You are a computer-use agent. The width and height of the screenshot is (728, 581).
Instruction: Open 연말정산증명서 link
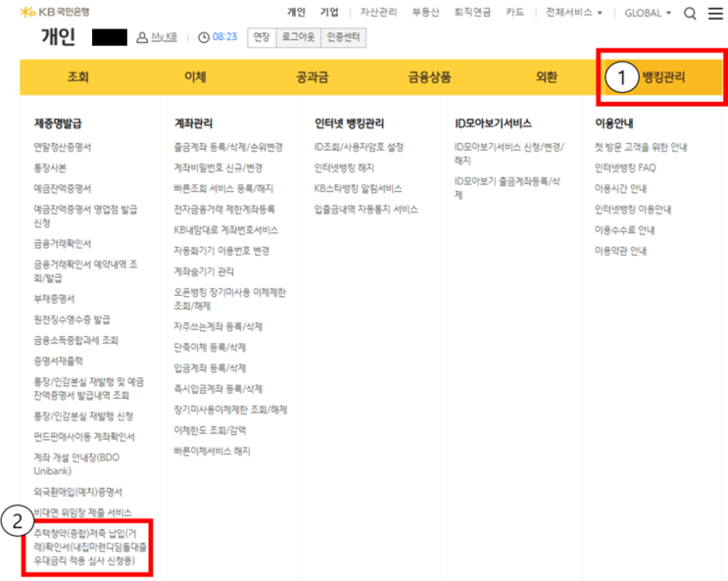coord(62,147)
